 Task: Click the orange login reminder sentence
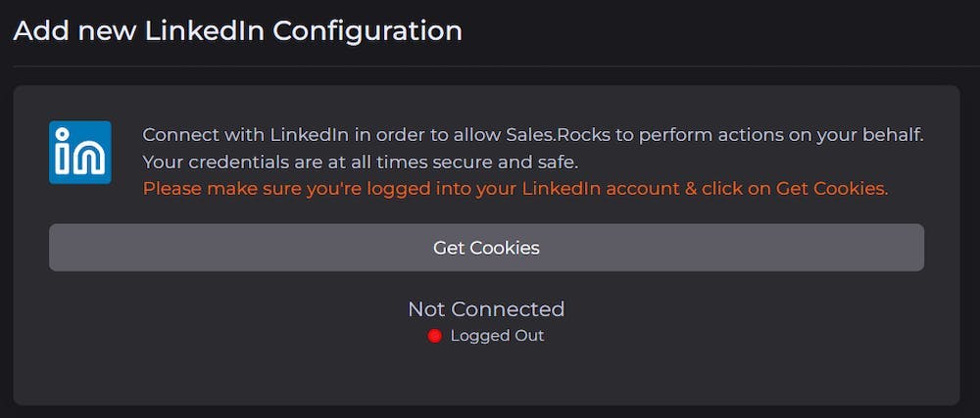515,188
